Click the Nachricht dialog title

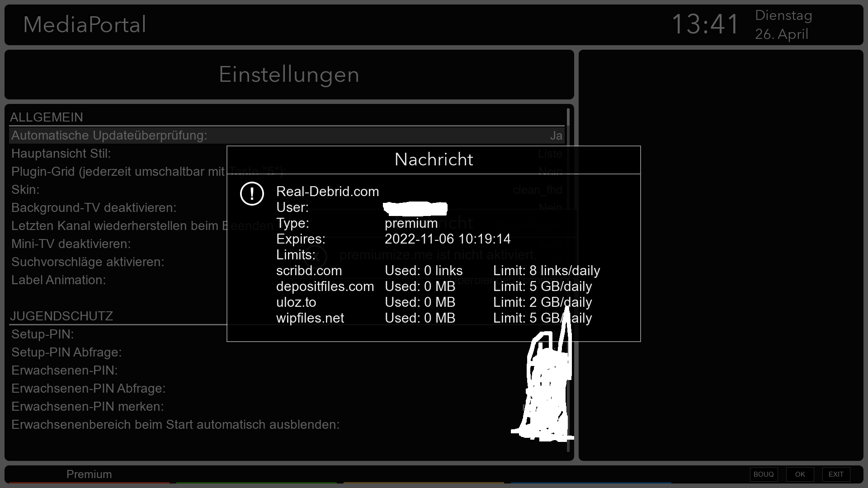click(x=434, y=160)
